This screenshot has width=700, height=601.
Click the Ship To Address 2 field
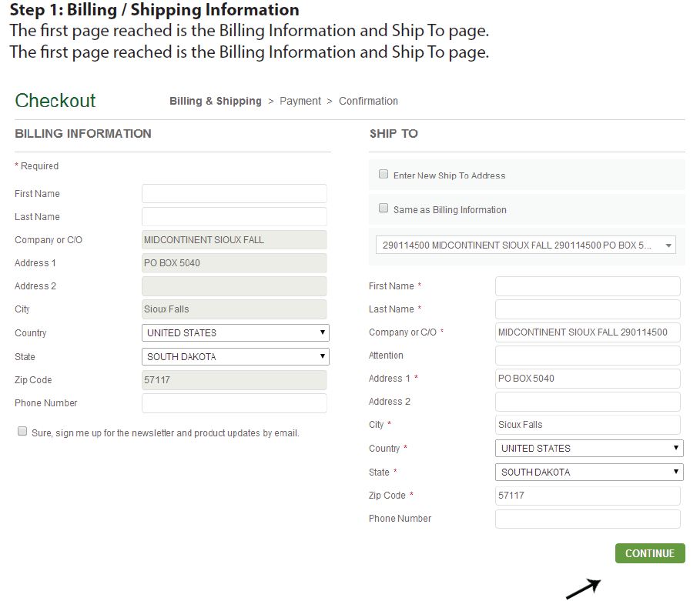[x=588, y=402]
